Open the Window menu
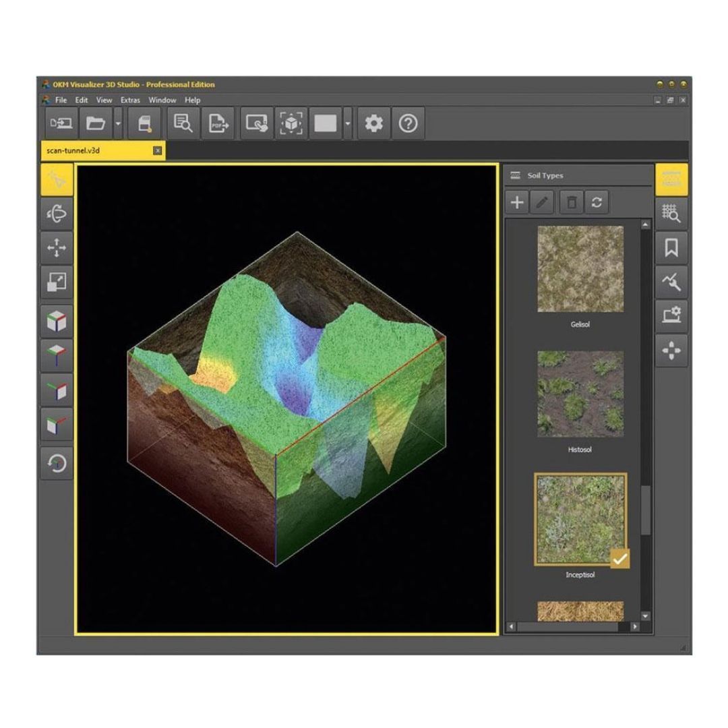 click(162, 100)
